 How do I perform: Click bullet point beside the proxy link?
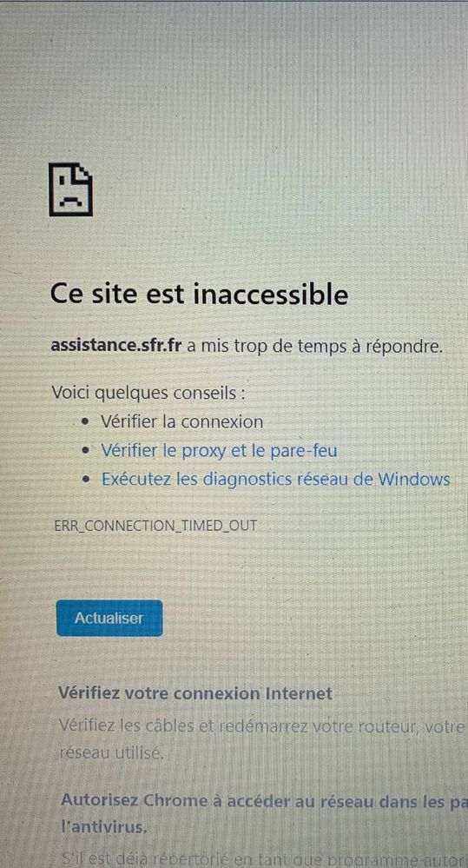pyautogui.click(x=84, y=451)
